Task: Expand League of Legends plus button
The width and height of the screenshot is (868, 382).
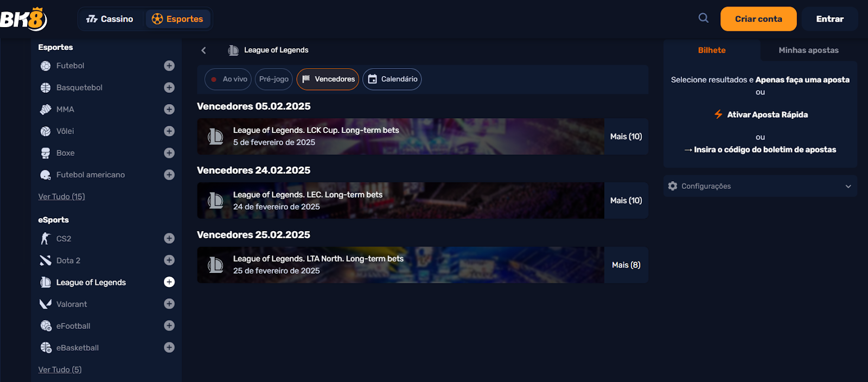Action: 169,282
